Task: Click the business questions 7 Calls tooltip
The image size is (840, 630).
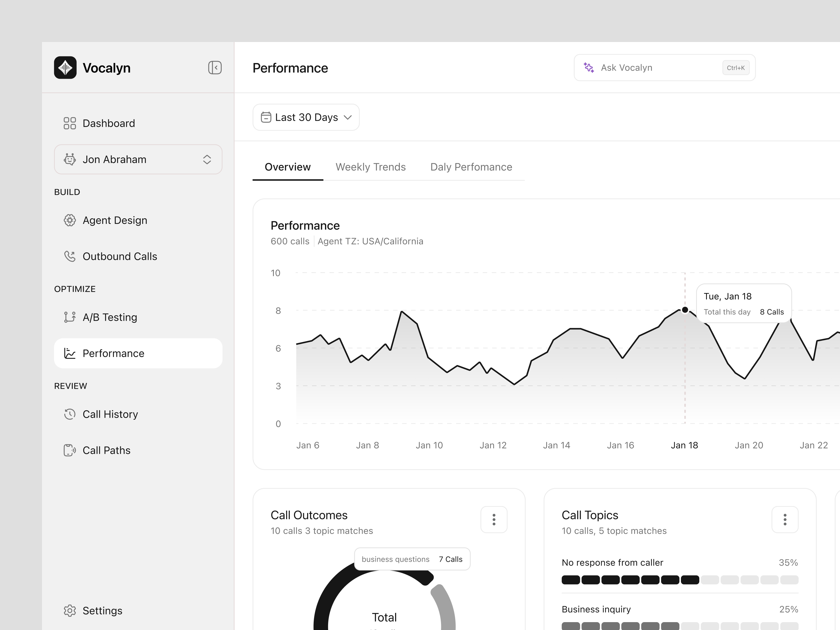Action: click(x=412, y=559)
